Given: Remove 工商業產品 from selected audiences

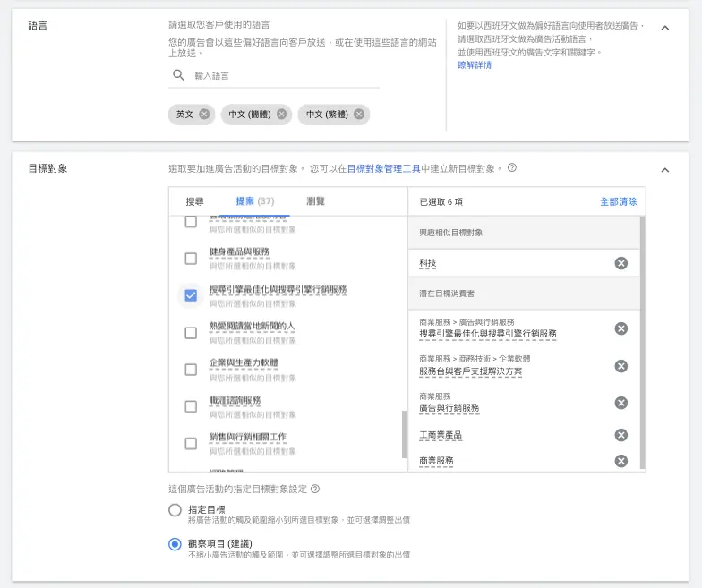Looking at the screenshot, I should 621,435.
